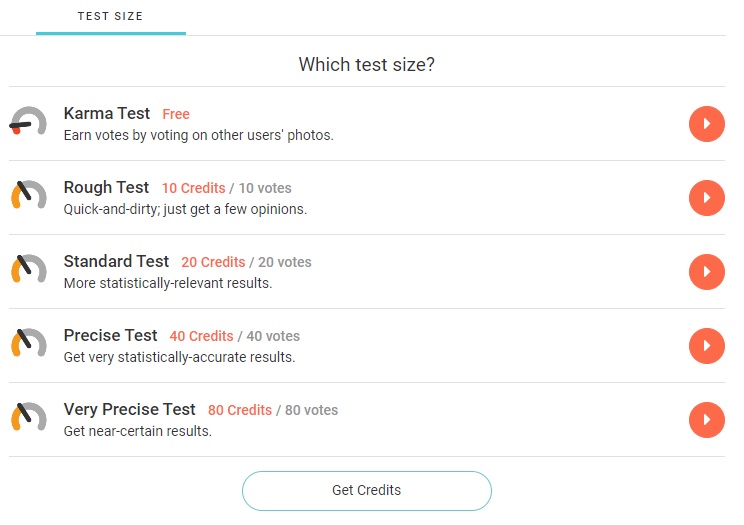The width and height of the screenshot is (744, 525).
Task: Select the Rough Test title
Action: point(106,188)
